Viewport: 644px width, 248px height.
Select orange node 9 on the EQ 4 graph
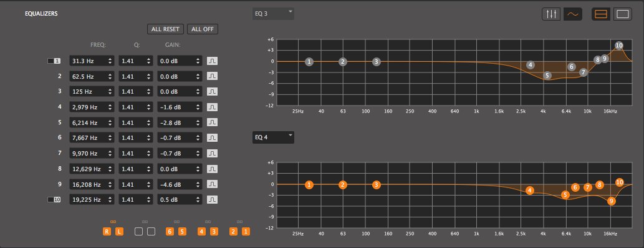pos(612,201)
